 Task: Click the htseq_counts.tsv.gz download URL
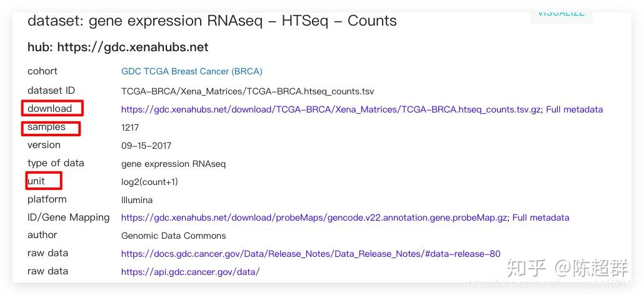coord(331,109)
